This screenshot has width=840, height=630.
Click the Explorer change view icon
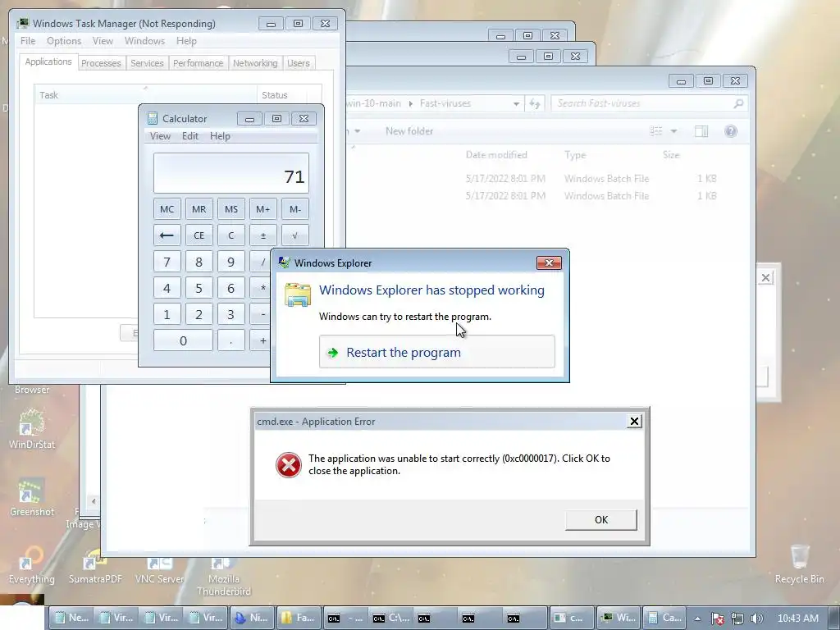point(655,131)
